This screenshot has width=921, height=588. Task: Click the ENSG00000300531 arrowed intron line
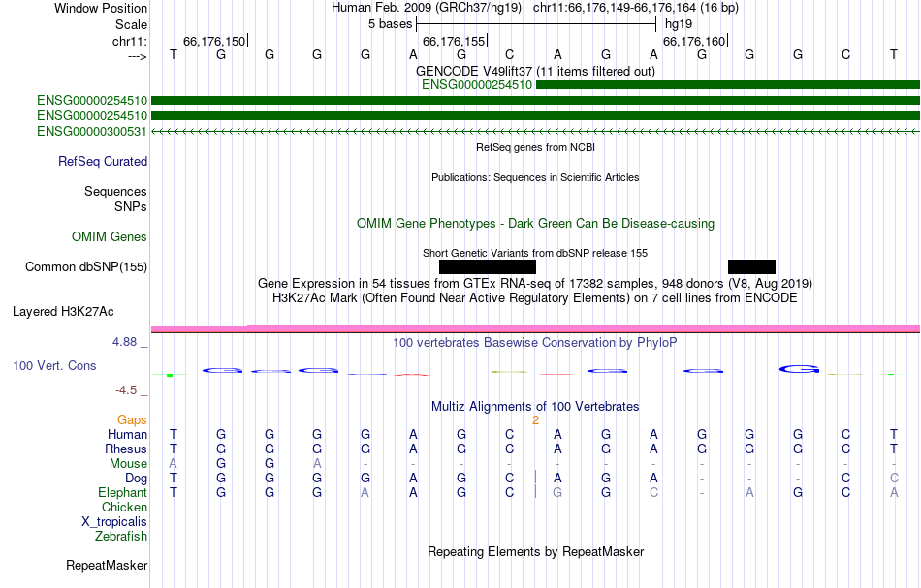point(536,132)
